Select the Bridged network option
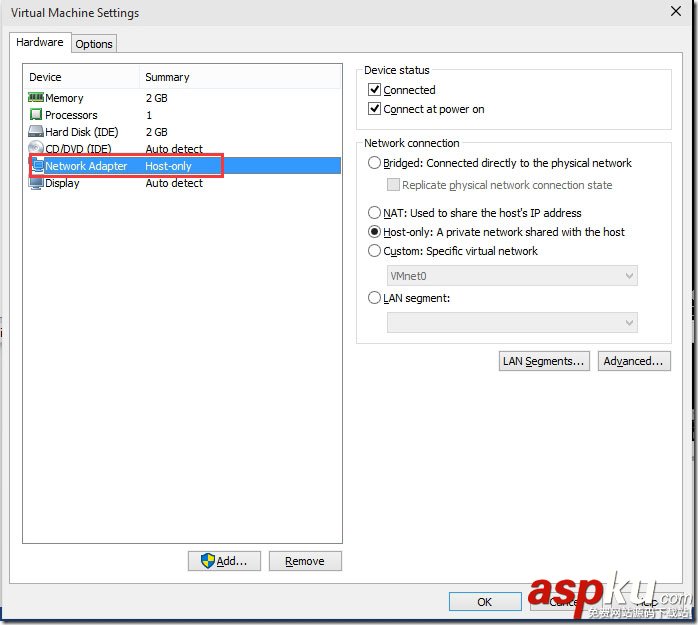The width and height of the screenshot is (698, 625). [374, 163]
